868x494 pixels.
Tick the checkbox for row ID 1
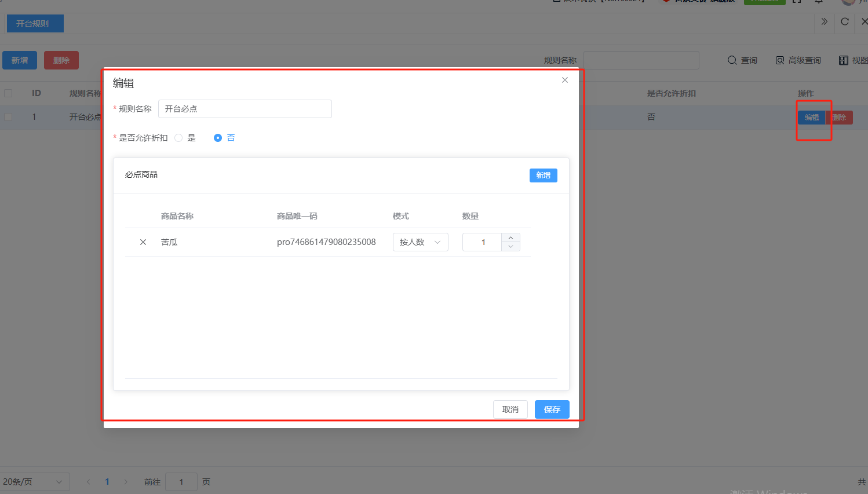pos(8,117)
